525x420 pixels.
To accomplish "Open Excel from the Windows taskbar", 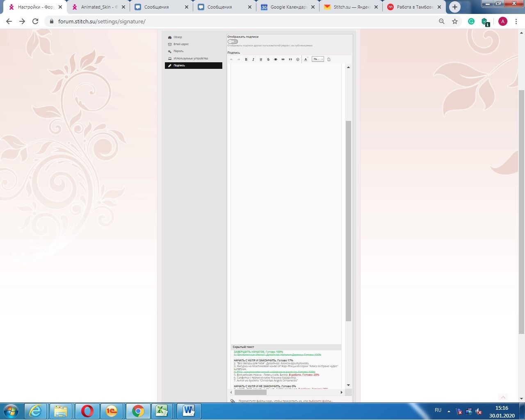I will point(162,411).
